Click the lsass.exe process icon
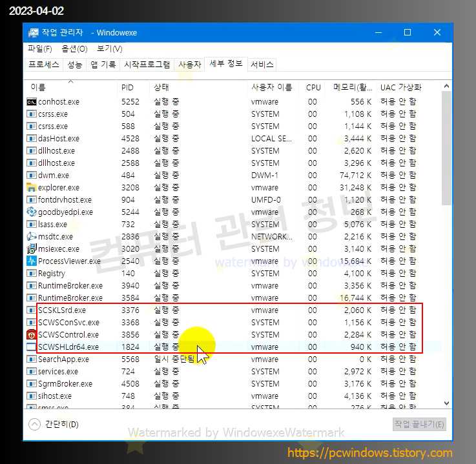The width and height of the screenshot is (476, 464). pos(31,225)
